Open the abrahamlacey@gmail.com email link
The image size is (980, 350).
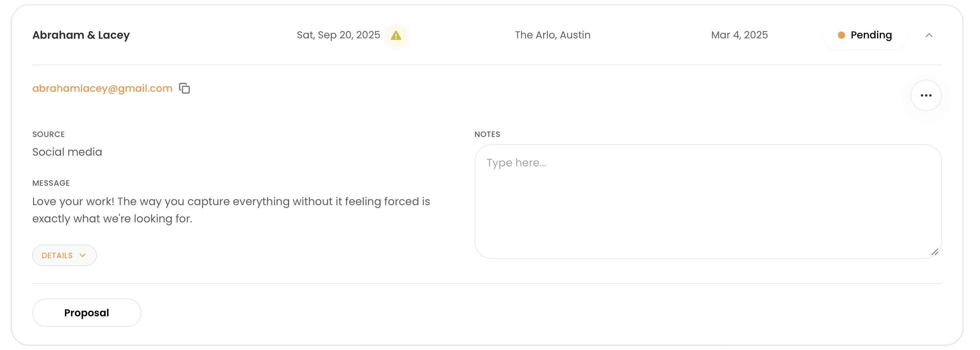coord(102,88)
